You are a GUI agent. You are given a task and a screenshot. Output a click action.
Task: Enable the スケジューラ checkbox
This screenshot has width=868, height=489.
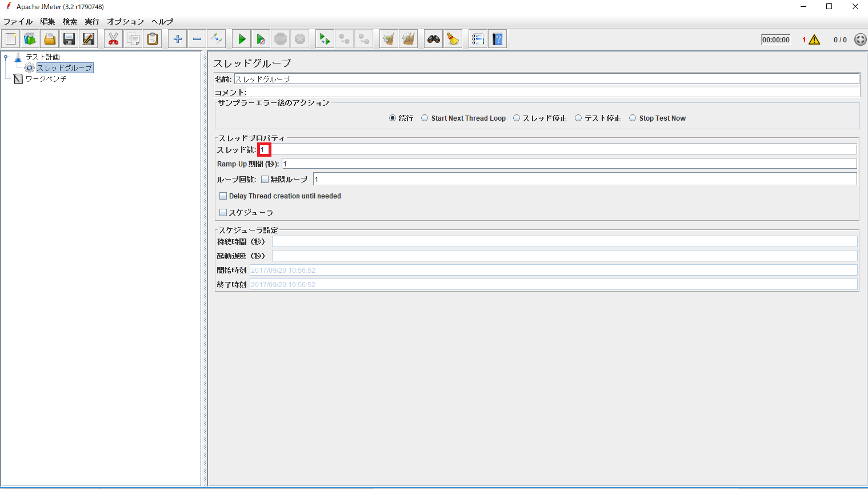(x=223, y=212)
